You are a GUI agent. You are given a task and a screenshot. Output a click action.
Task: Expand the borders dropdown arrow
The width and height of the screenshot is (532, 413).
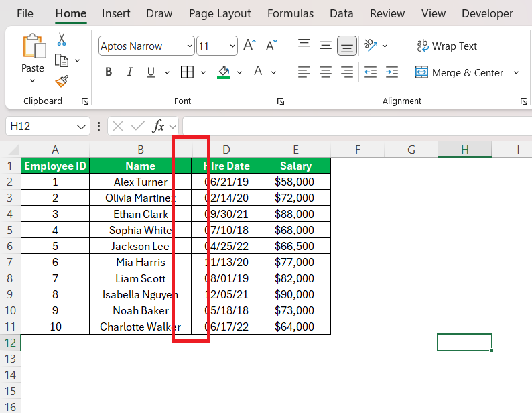coord(203,72)
